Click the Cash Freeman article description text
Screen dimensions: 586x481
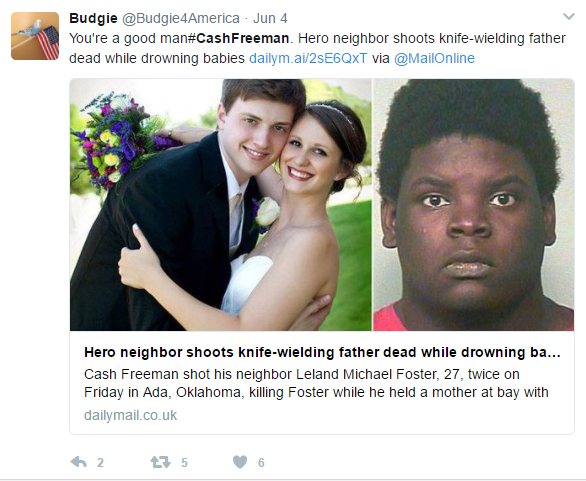[x=316, y=383]
